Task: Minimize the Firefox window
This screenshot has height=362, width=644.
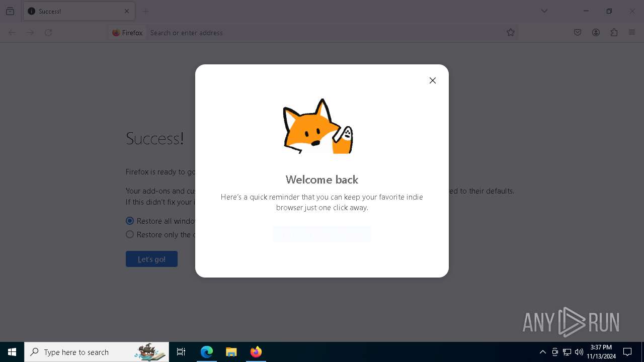Action: pos(586,11)
